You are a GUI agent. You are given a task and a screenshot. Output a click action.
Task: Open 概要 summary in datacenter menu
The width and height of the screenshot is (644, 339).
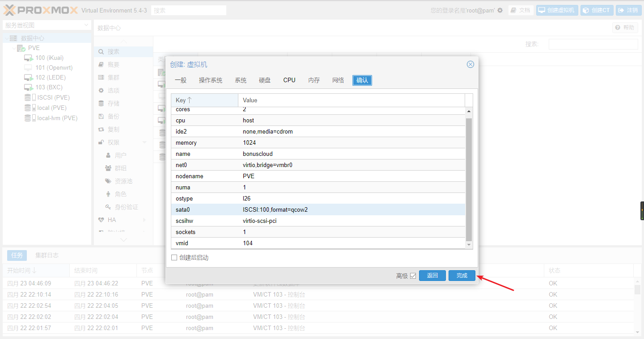pyautogui.click(x=123, y=65)
